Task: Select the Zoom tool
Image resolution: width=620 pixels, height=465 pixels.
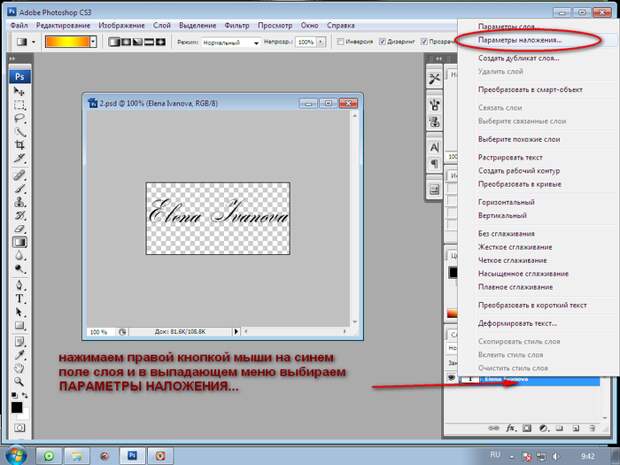Action: [x=19, y=382]
